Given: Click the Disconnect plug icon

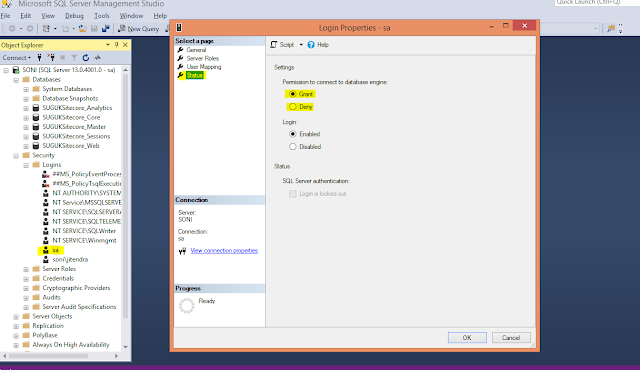Looking at the screenshot, I should (51, 58).
